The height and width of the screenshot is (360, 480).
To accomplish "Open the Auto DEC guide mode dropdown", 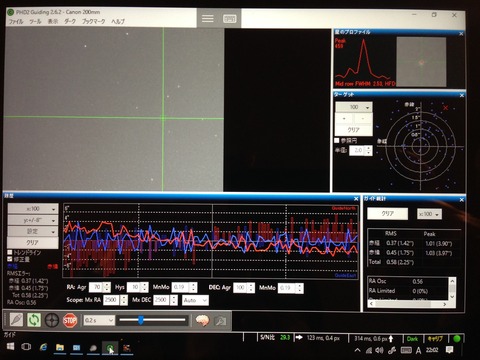I will [195, 300].
